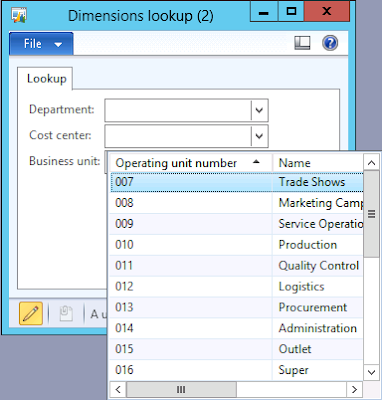Click the view layout icon in toolbar
This screenshot has height=400, width=382.
click(x=302, y=43)
